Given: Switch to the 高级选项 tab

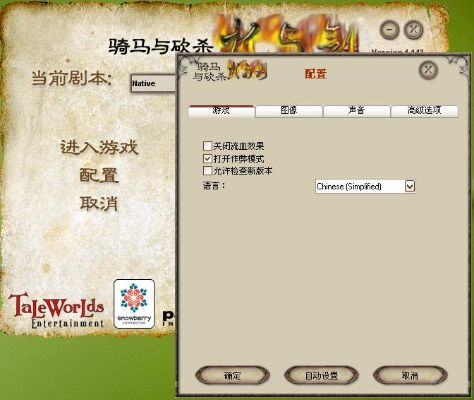Looking at the screenshot, I should click(424, 111).
